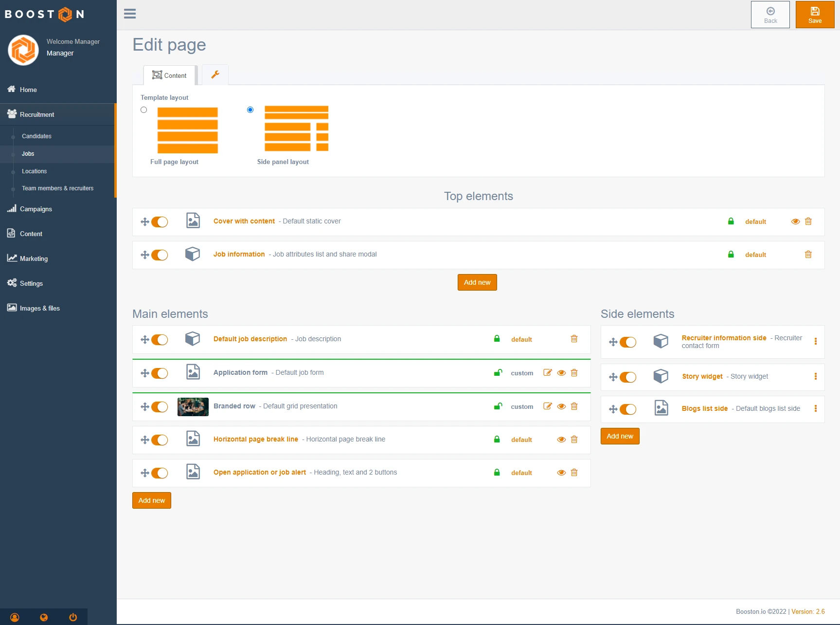Open the Campaigns menu item
The width and height of the screenshot is (840, 625).
(x=36, y=209)
